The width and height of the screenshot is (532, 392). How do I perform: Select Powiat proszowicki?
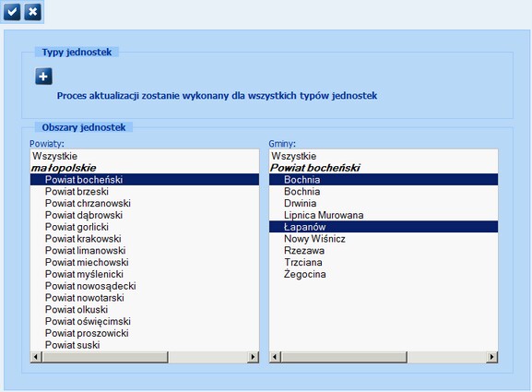145,333
